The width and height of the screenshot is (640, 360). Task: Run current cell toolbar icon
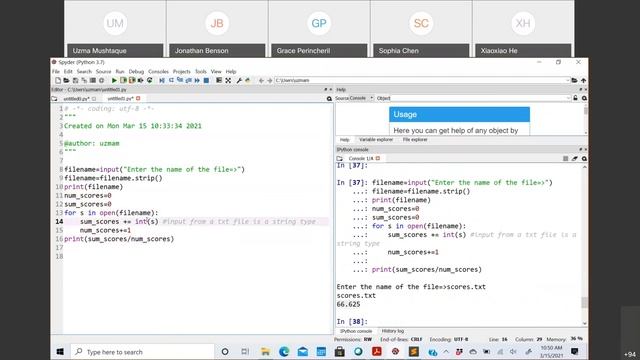point(123,80)
